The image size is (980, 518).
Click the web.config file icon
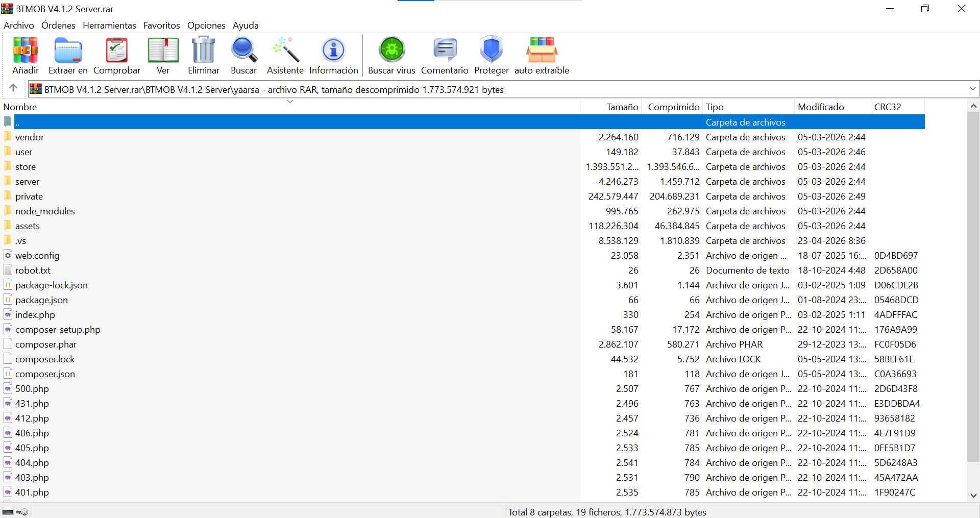tap(8, 255)
